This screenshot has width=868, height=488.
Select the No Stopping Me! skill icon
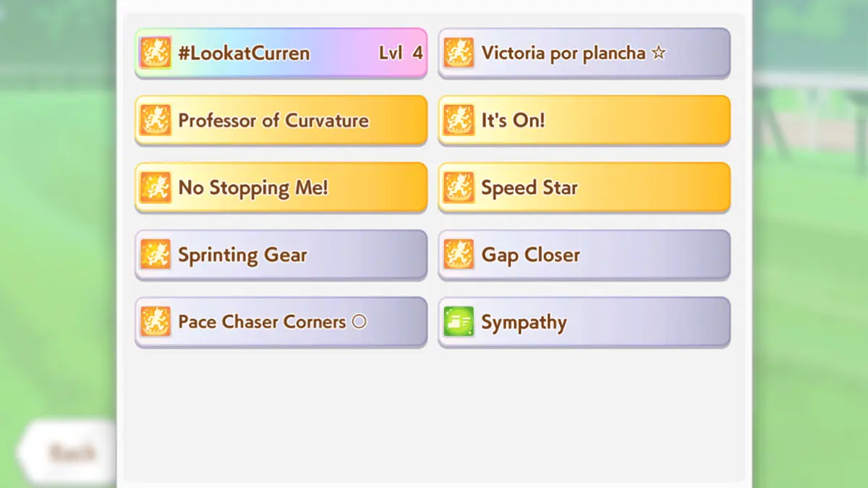coord(156,187)
